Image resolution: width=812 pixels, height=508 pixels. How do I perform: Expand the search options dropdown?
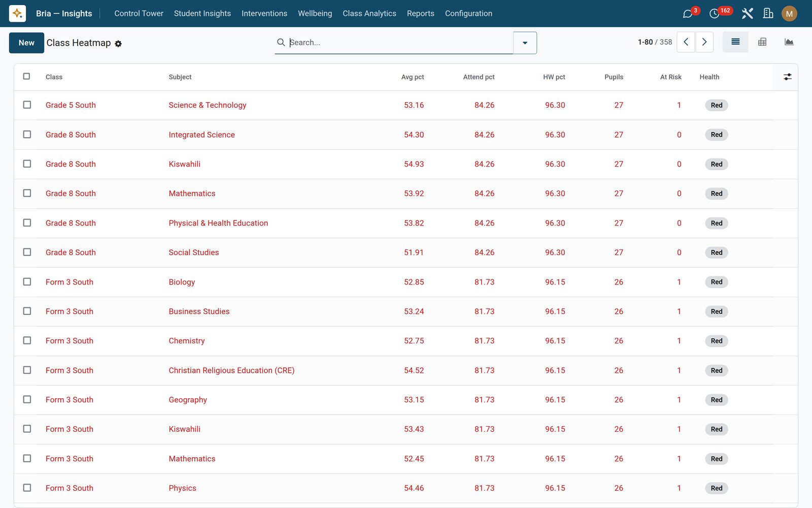pos(525,43)
